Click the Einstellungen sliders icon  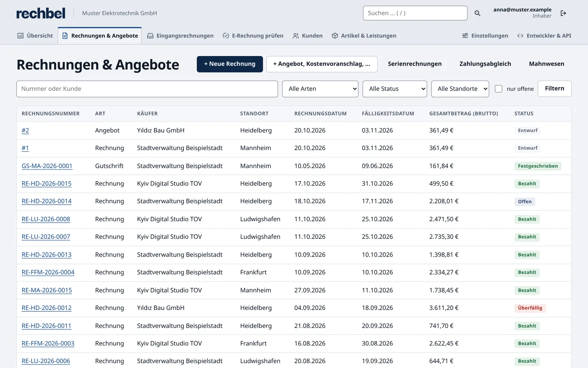coord(465,36)
